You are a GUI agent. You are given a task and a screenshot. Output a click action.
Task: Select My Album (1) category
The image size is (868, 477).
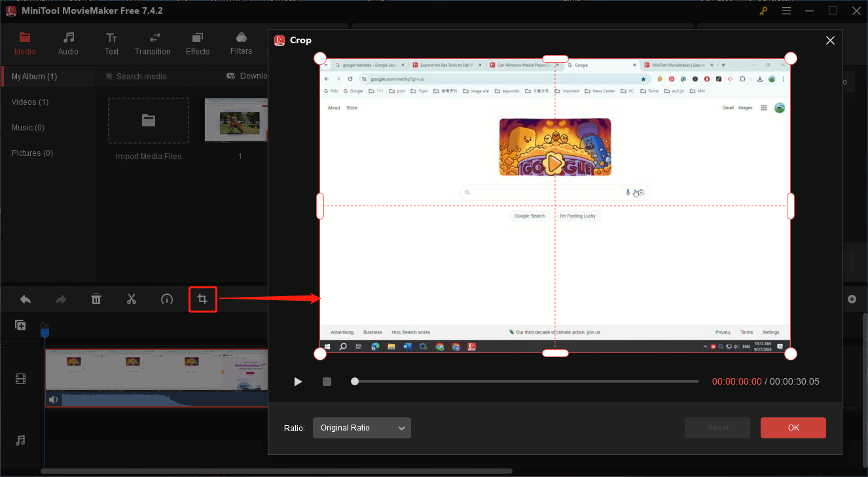[48, 77]
